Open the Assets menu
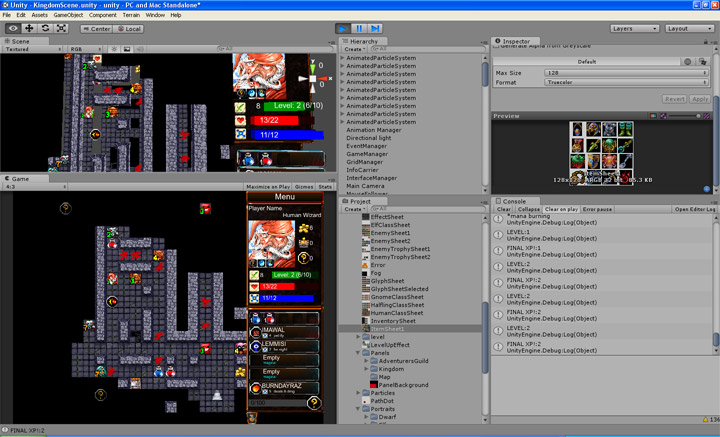This screenshot has height=437, width=720. [x=39, y=15]
